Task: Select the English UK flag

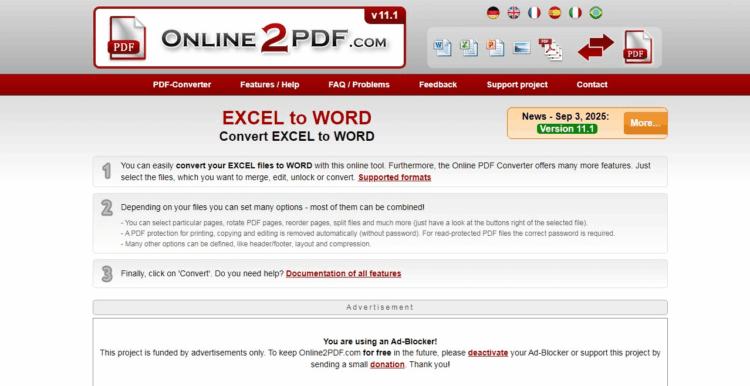Action: coord(514,13)
